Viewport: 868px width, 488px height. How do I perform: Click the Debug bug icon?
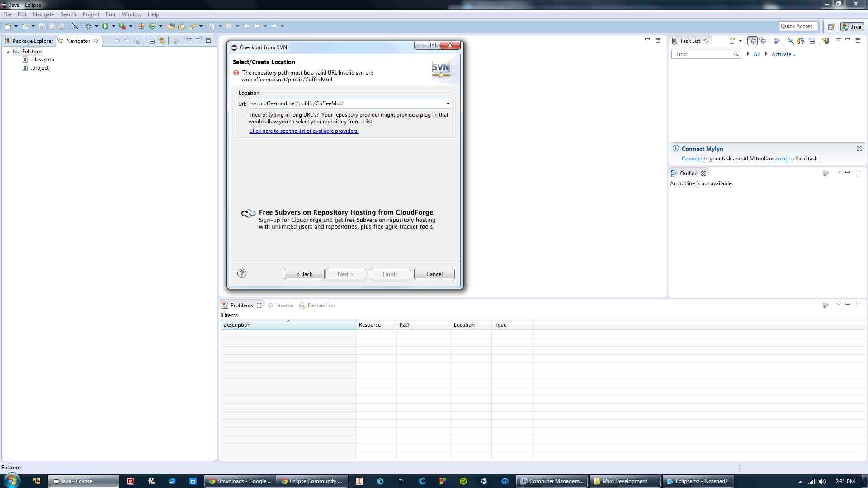[88, 26]
